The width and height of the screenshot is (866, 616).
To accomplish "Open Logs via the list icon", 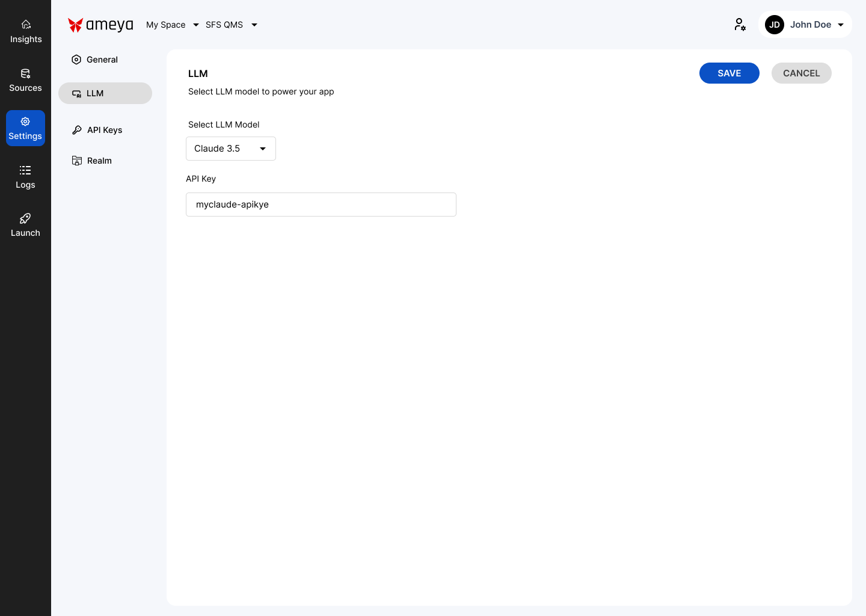I will click(x=25, y=170).
